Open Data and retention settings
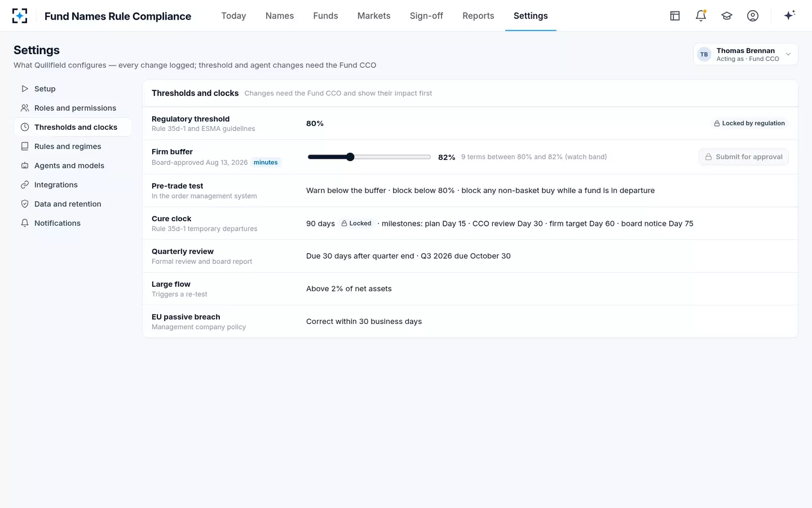 (x=72, y=204)
